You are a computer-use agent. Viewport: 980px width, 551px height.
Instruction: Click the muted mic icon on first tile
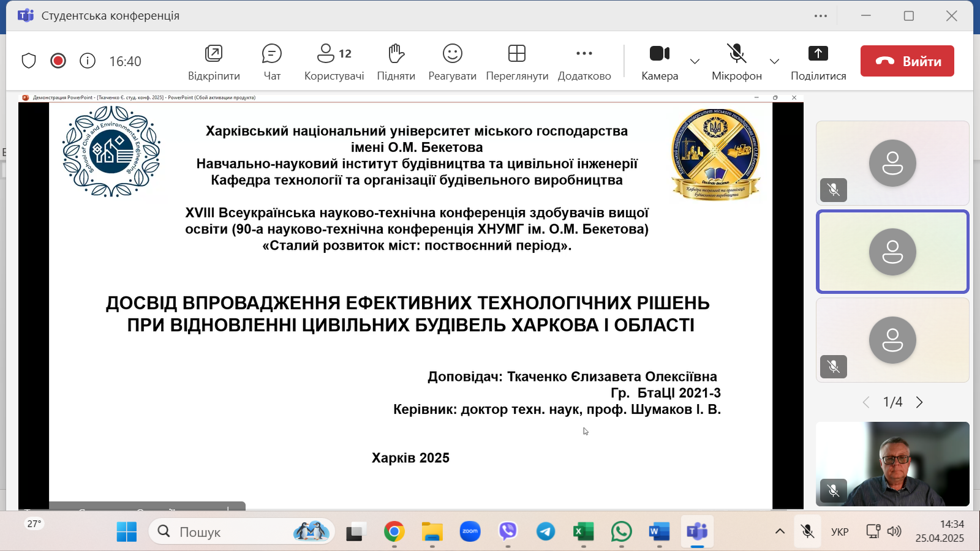point(834,190)
